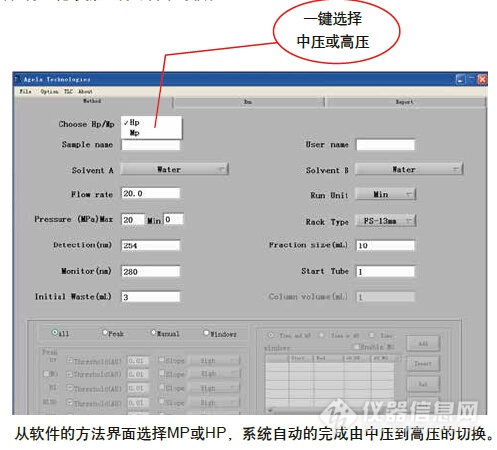The image size is (497, 450).
Task: Click the Flow rate field
Action: point(151,193)
